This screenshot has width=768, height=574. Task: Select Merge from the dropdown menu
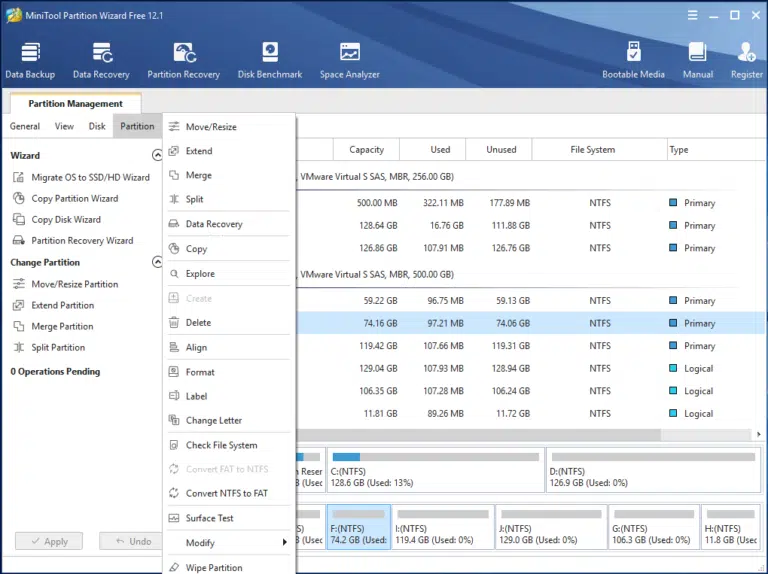tap(229, 175)
